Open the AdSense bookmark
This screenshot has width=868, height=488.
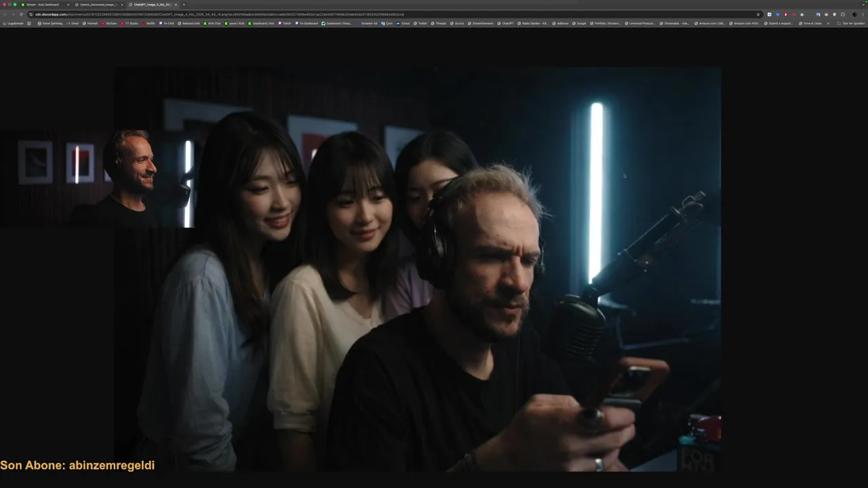click(x=560, y=23)
